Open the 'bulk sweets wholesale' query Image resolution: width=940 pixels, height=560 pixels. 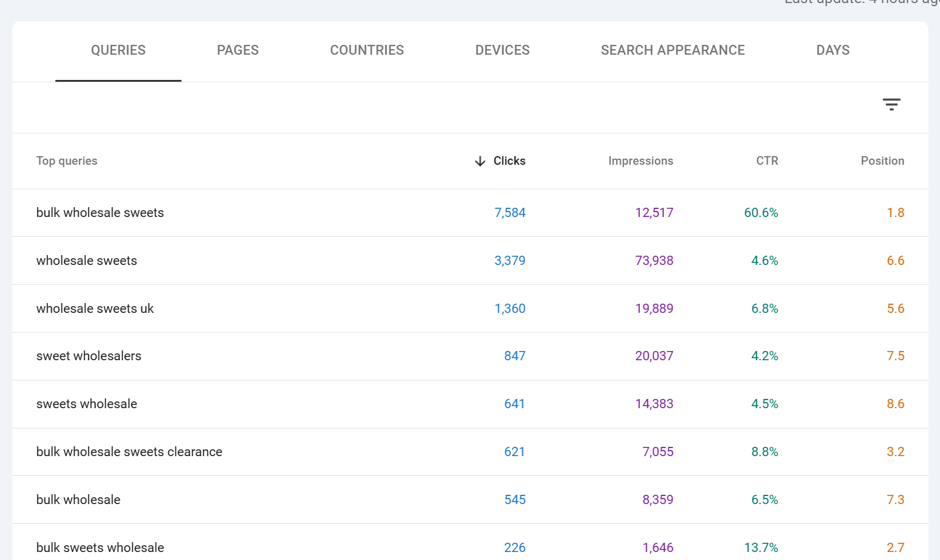pyautogui.click(x=100, y=547)
